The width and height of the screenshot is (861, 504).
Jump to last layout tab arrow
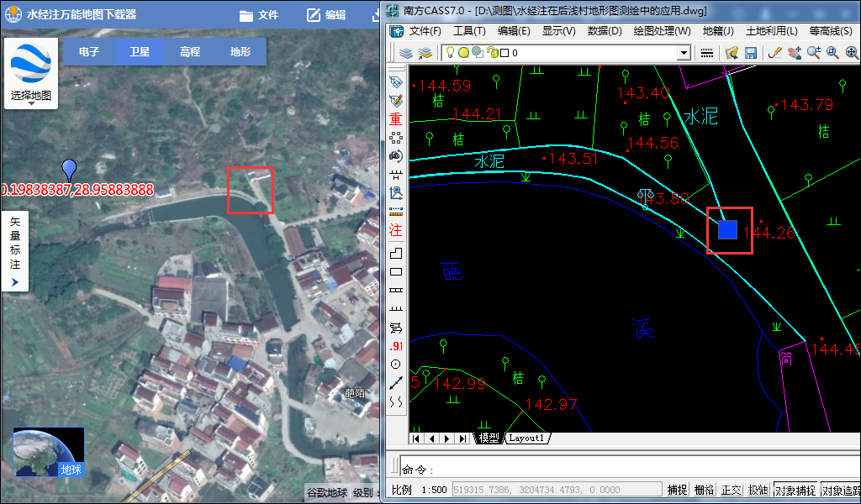[463, 438]
